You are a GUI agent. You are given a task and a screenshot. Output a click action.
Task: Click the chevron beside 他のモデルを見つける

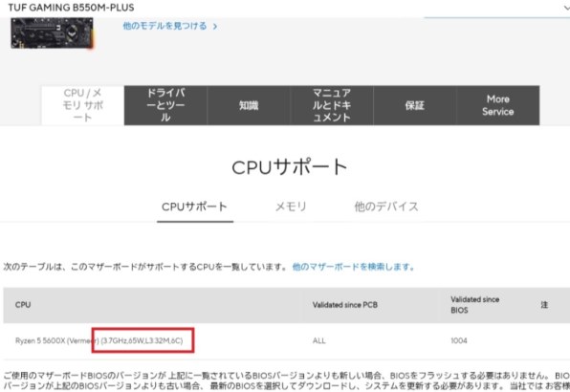tap(215, 27)
